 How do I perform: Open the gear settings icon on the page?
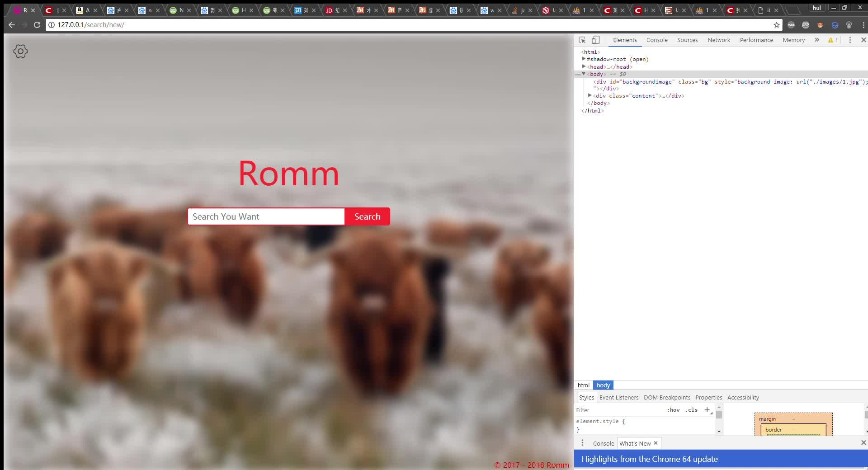pyautogui.click(x=20, y=51)
